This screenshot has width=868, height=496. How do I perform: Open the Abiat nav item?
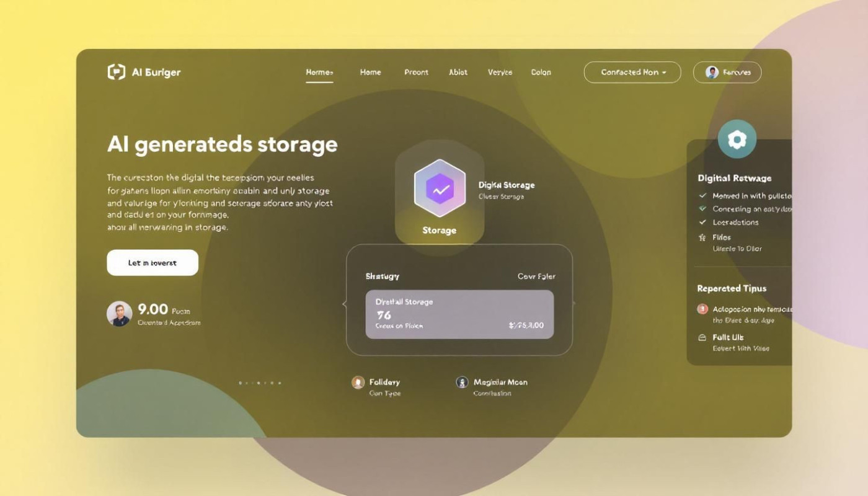point(458,73)
